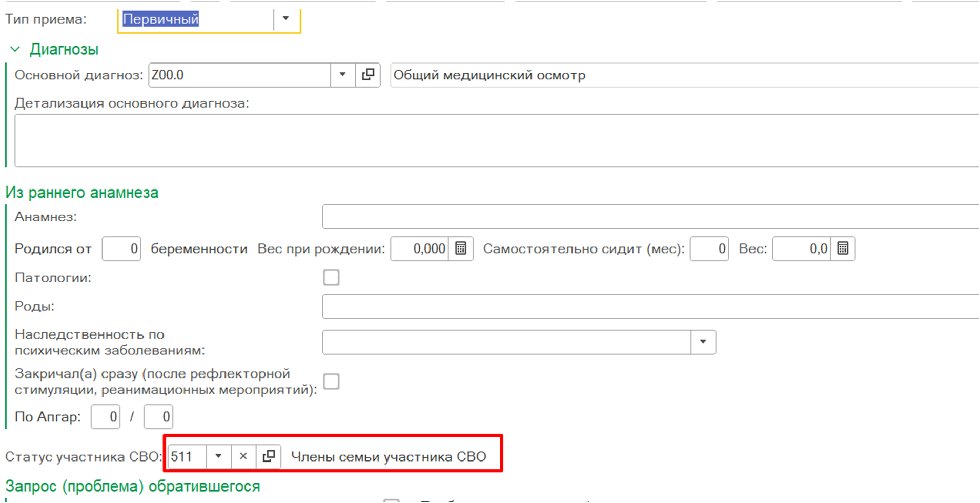Screen dimensions: 980x503
Task: Open hereditary mental illness dropdown
Action: 703,342
